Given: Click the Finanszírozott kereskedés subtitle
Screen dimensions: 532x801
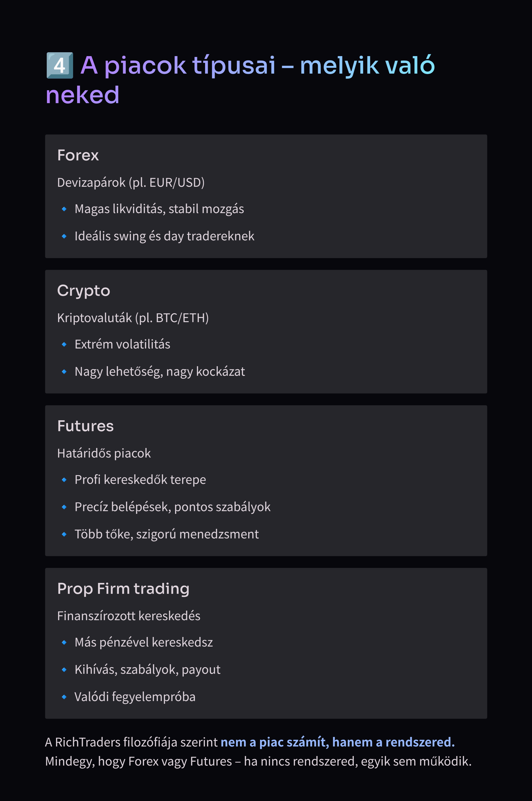Looking at the screenshot, I should [129, 616].
